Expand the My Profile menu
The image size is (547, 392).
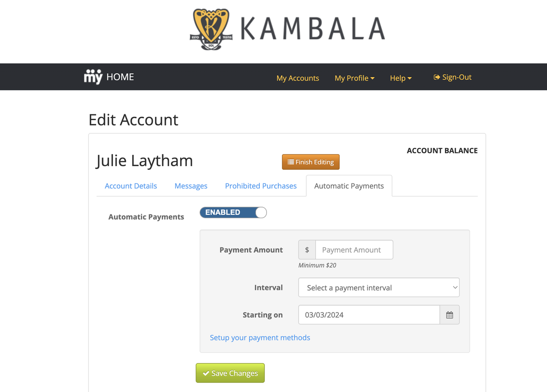tap(355, 78)
